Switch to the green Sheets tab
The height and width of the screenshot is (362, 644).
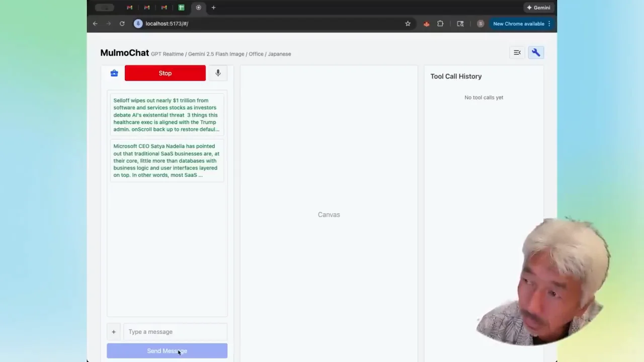pyautogui.click(x=181, y=8)
